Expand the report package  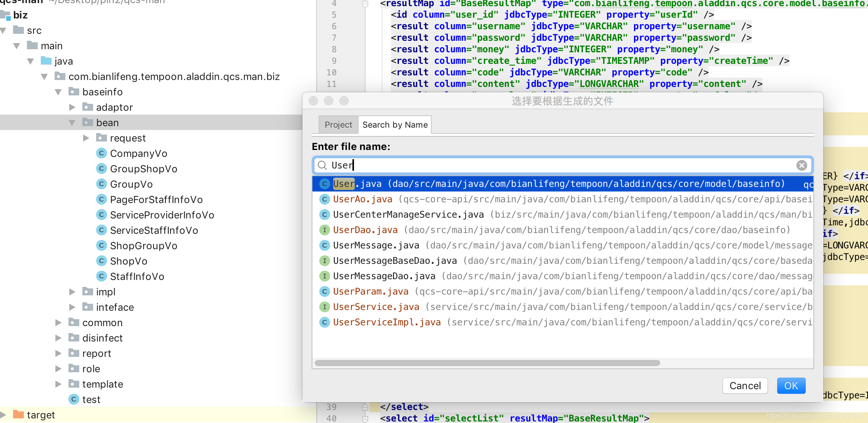58,353
